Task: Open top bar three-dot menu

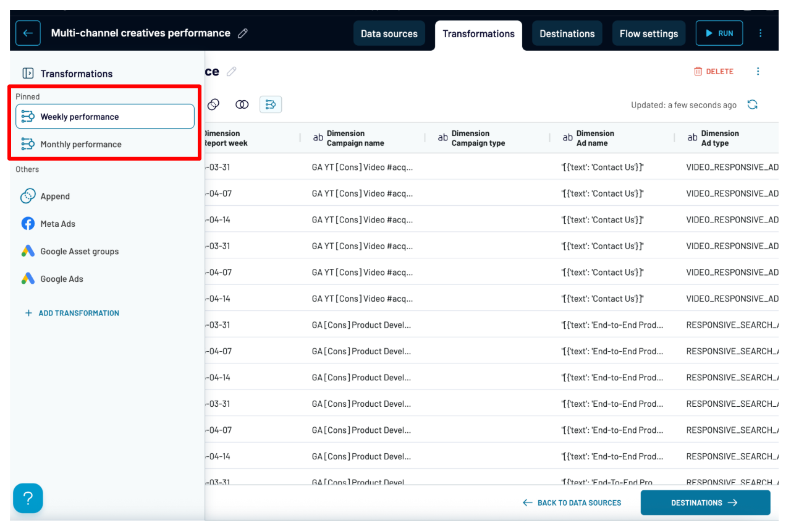Action: [x=761, y=33]
